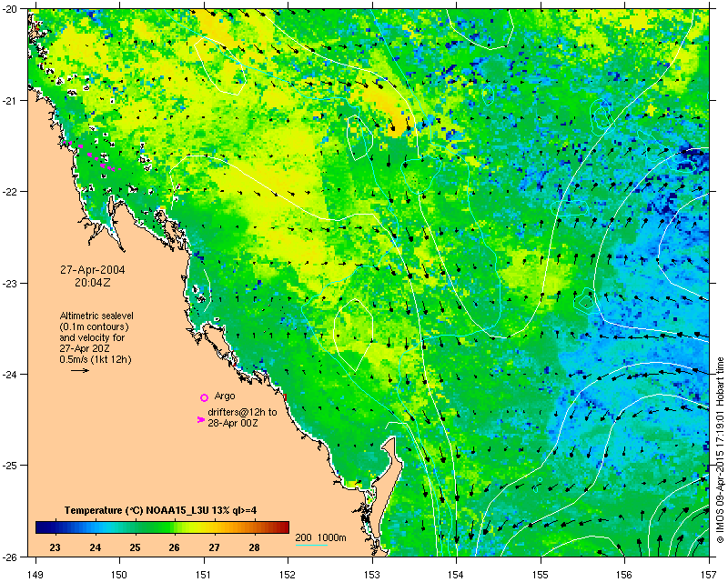Click the dark red end of the temperature bar
Viewport: 728px width, 582px height.
[x=284, y=527]
